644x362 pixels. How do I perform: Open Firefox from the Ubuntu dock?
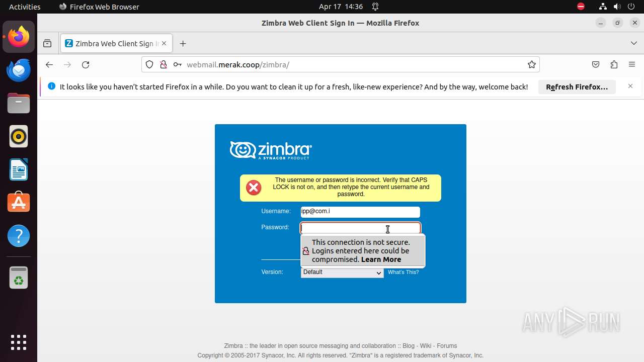19,37
